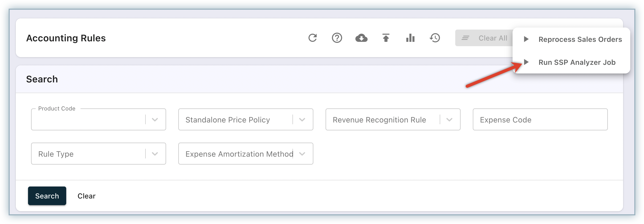Image resolution: width=644 pixels, height=224 pixels.
Task: Choose Run SSP Analyzer Job option
Action: (x=577, y=62)
